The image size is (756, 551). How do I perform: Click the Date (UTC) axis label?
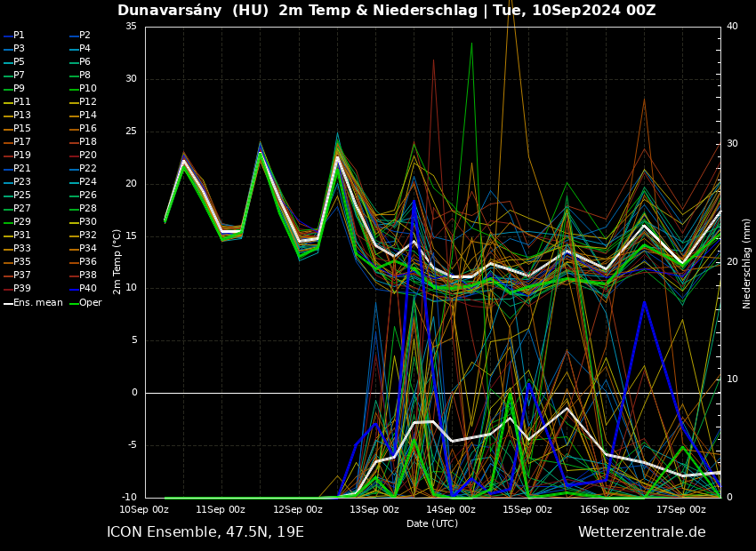(x=432, y=523)
